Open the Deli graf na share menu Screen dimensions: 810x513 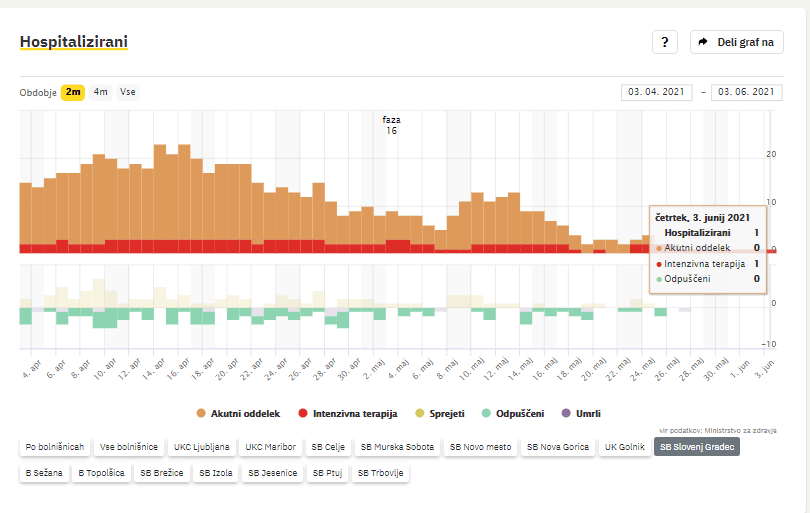736,42
